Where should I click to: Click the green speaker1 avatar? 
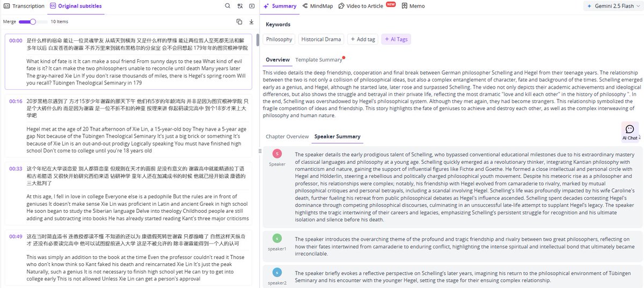[277, 239]
